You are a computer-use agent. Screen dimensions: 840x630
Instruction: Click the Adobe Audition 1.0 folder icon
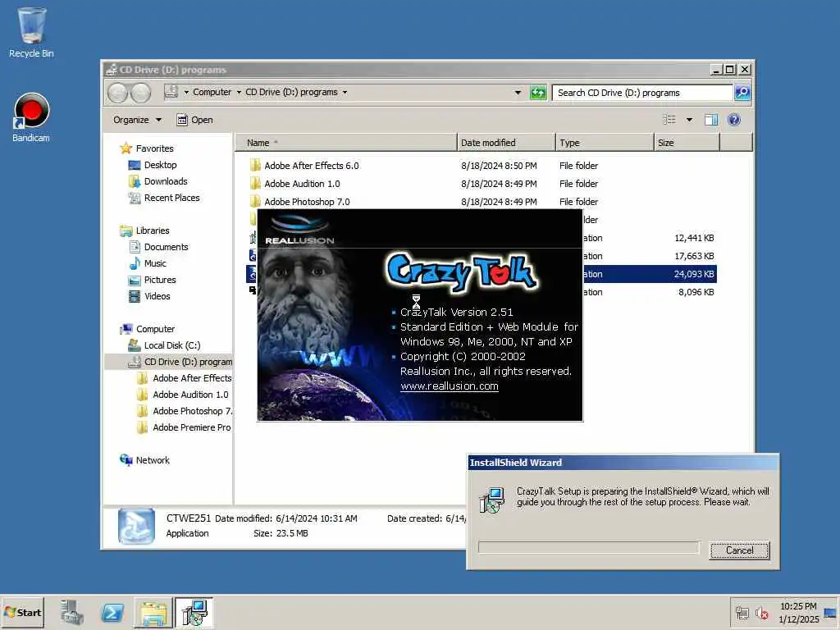pyautogui.click(x=255, y=184)
